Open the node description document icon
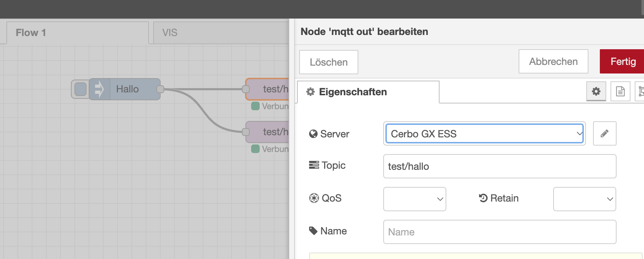 click(620, 91)
